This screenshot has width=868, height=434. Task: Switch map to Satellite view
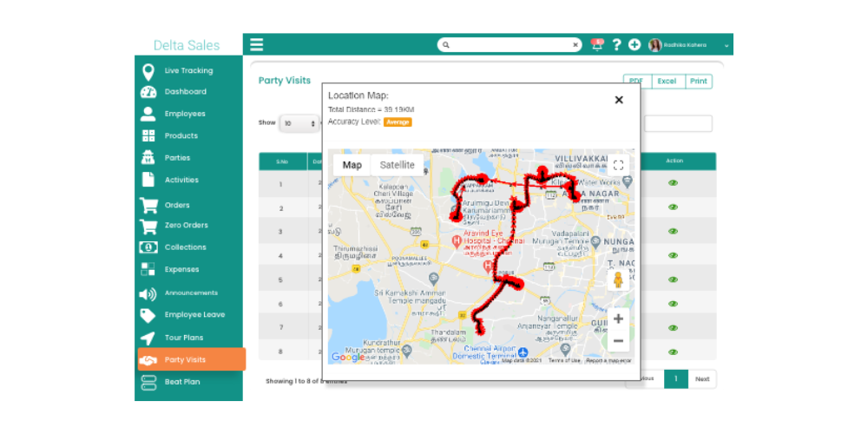(x=397, y=165)
